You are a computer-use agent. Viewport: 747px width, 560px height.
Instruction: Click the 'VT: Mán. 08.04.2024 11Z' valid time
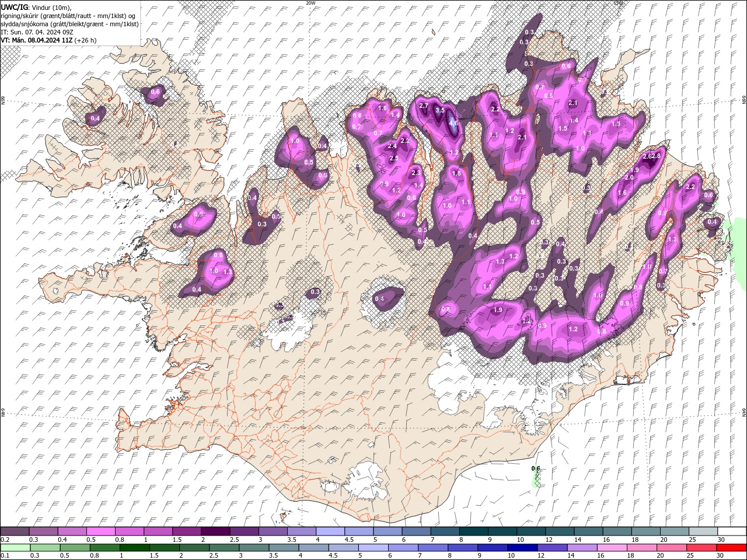37,40
